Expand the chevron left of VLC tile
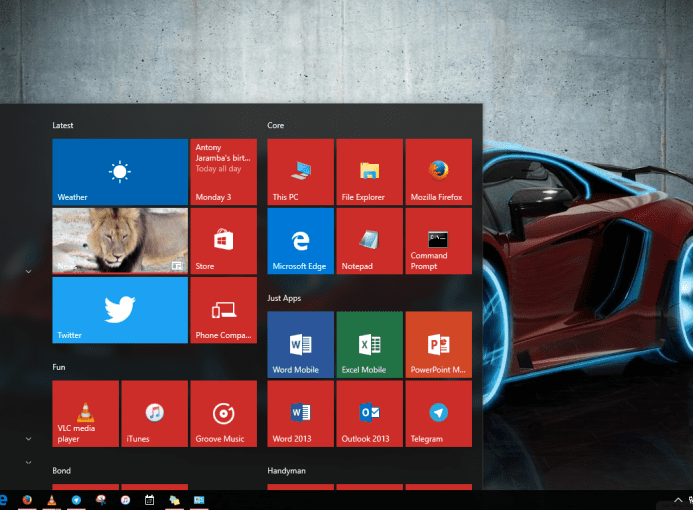The height and width of the screenshot is (510, 693). coord(28,439)
